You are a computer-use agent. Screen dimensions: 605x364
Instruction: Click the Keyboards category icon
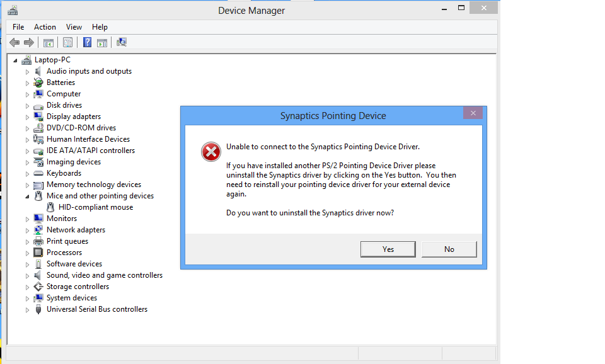tap(38, 173)
